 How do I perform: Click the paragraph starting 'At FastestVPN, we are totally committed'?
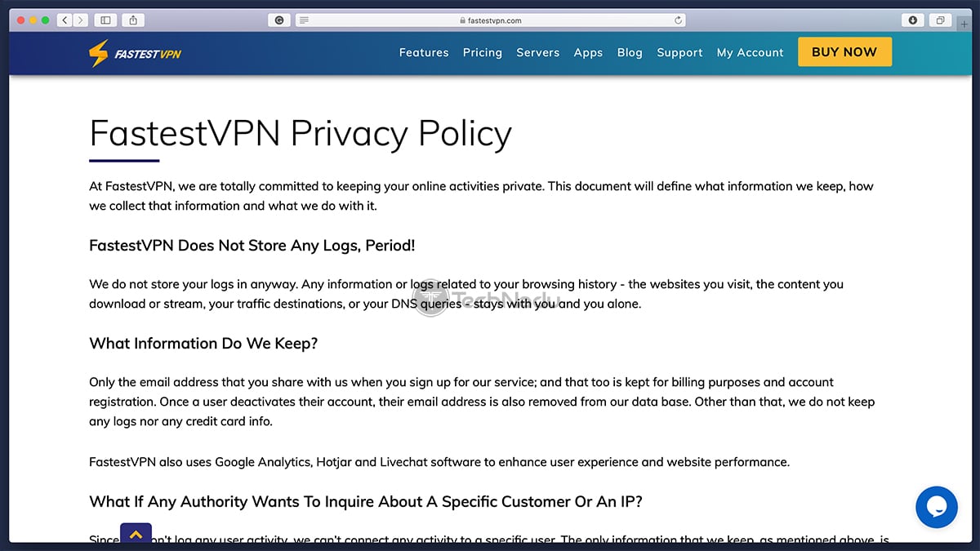481,196
